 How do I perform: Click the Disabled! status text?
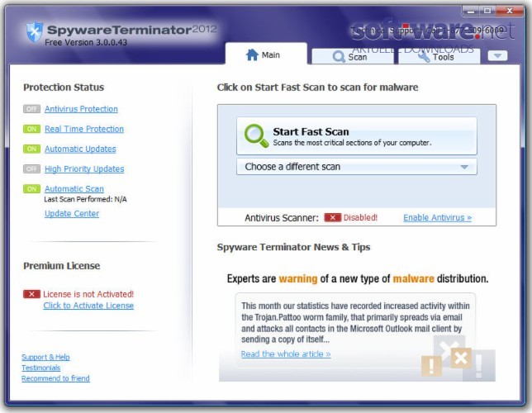click(x=360, y=217)
